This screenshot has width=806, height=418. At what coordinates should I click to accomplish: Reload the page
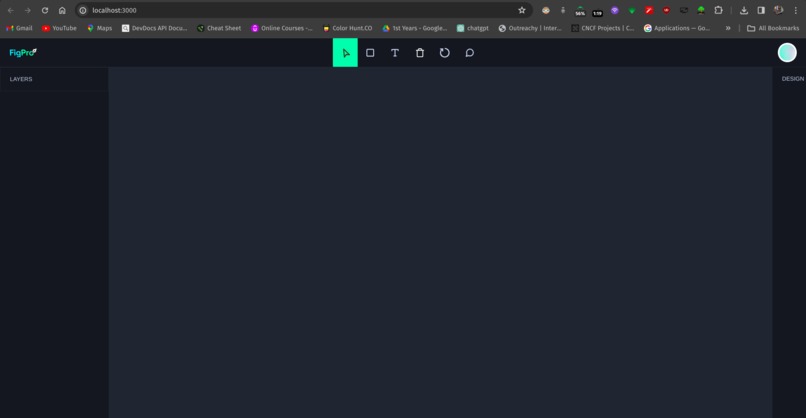point(45,10)
